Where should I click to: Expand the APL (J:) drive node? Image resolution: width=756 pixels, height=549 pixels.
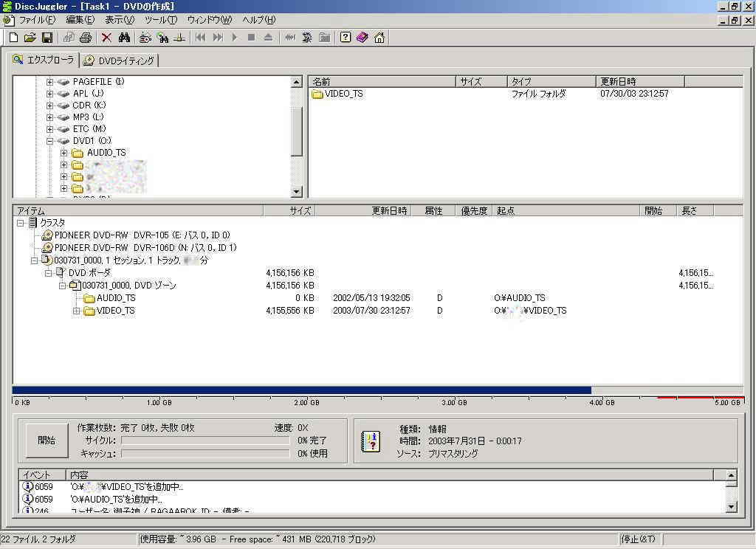(49, 94)
